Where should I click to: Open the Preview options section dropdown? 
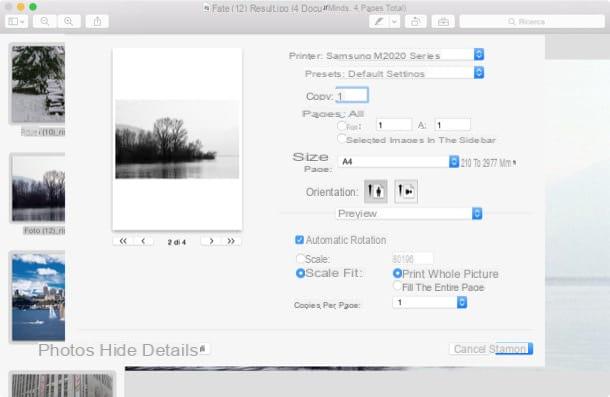coord(409,213)
